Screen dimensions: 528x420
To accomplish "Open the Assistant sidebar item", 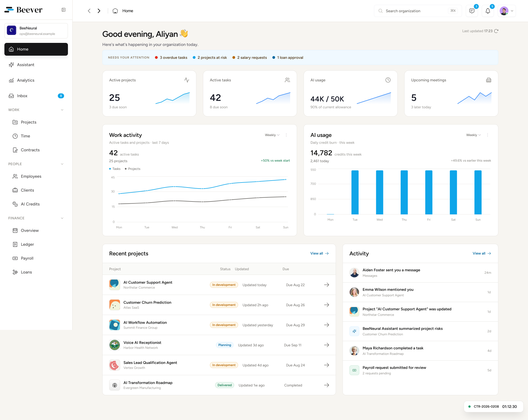I will point(36,65).
